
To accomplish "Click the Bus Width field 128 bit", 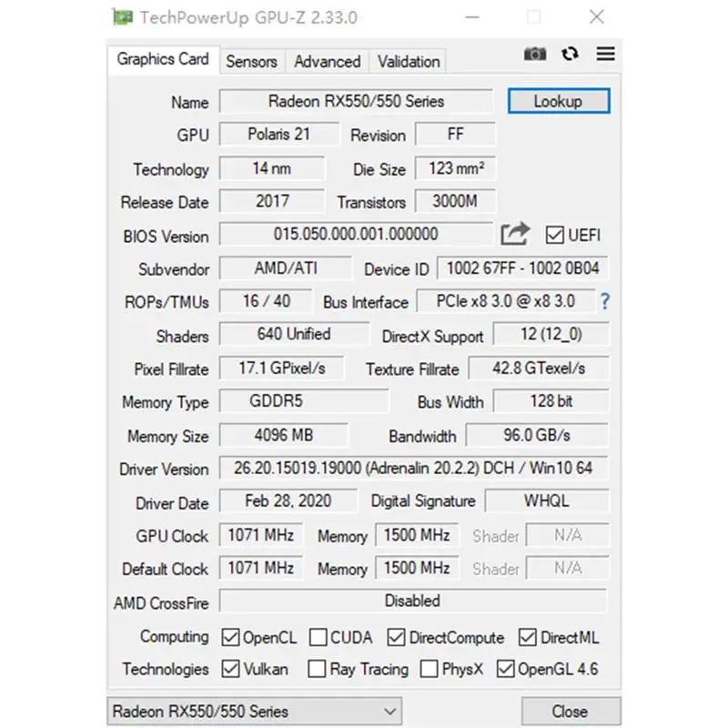I will (x=551, y=400).
